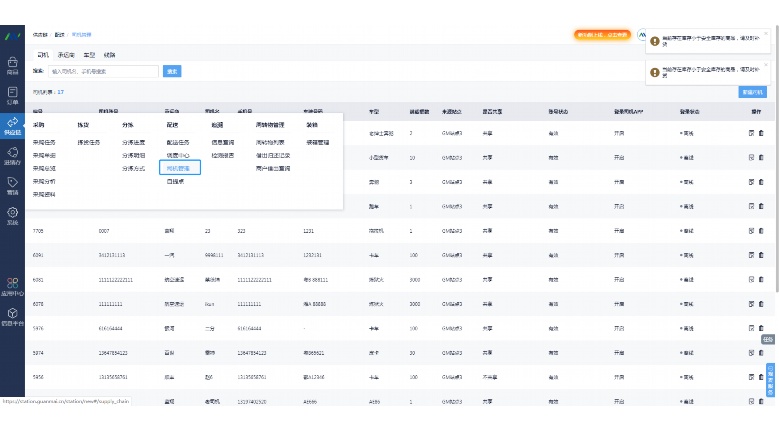The width and height of the screenshot is (779, 431).
Task: Switch to the 车型 tab
Action: pyautogui.click(x=89, y=55)
